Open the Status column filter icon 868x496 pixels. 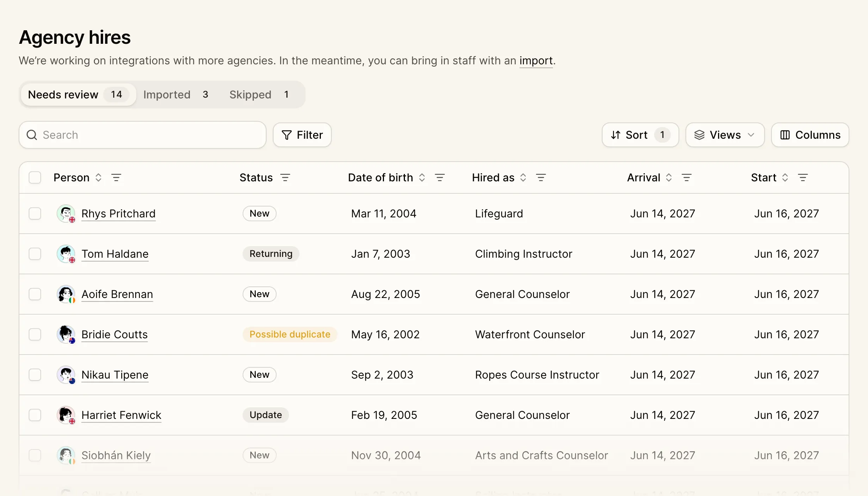coord(285,177)
